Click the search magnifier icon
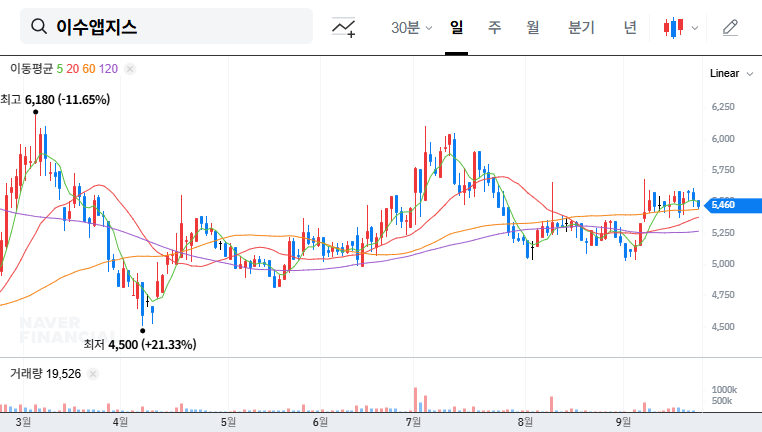 [x=39, y=26]
